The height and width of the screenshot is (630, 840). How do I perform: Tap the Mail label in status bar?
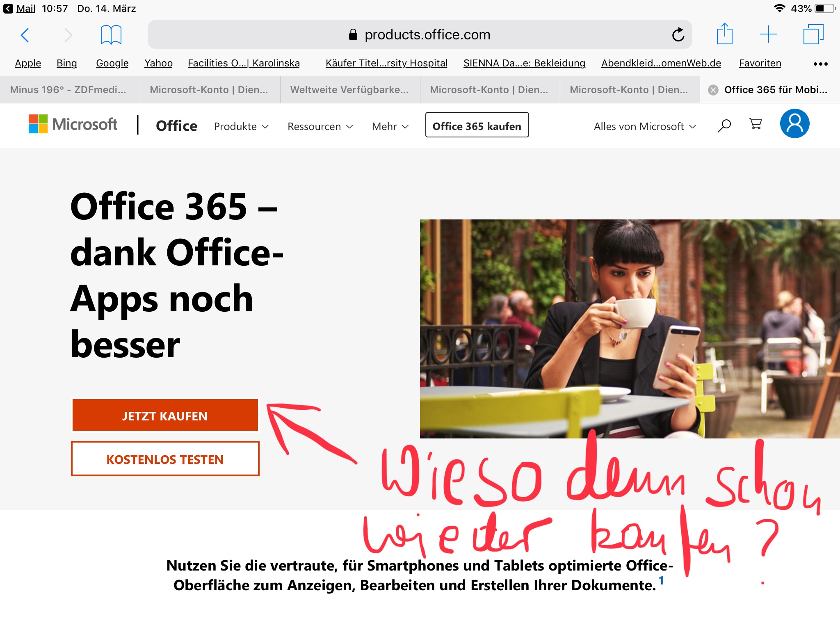click(26, 9)
